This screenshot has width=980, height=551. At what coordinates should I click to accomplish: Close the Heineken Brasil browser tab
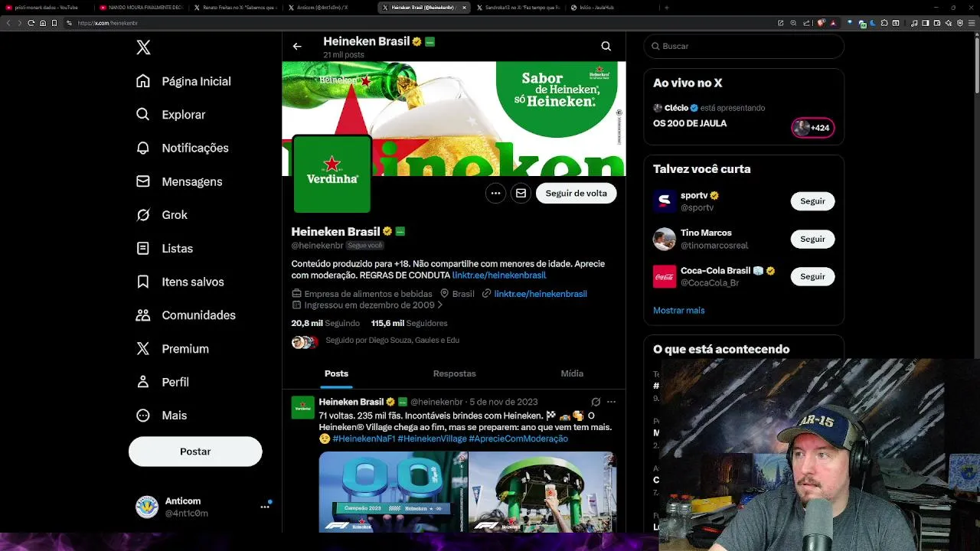click(x=464, y=8)
